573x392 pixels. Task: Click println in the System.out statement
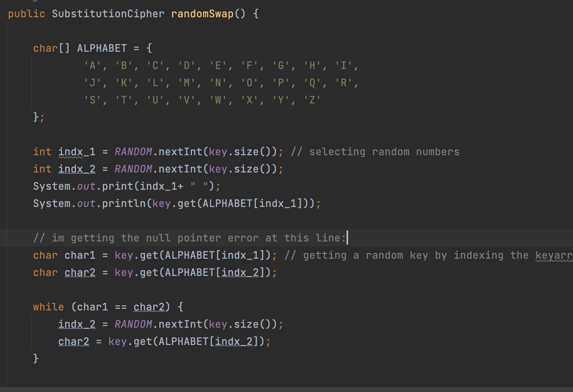pos(124,203)
